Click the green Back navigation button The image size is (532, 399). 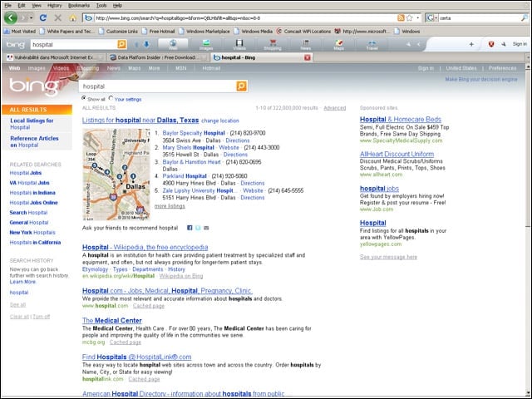click(x=11, y=17)
